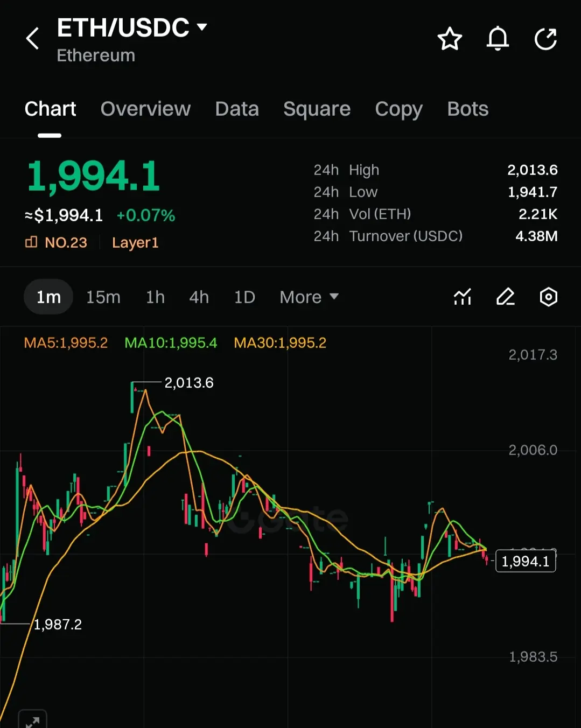
Task: Select the 1m timeframe
Action: point(48,297)
